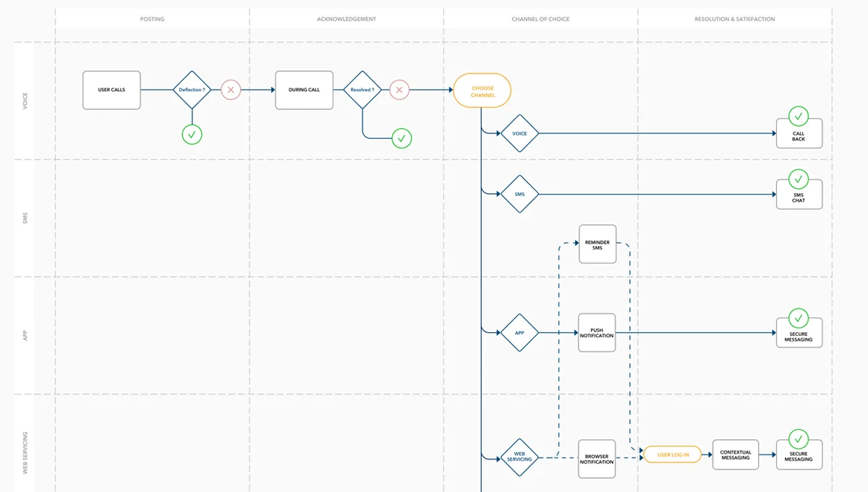Select the Choose Channel node

point(482,91)
